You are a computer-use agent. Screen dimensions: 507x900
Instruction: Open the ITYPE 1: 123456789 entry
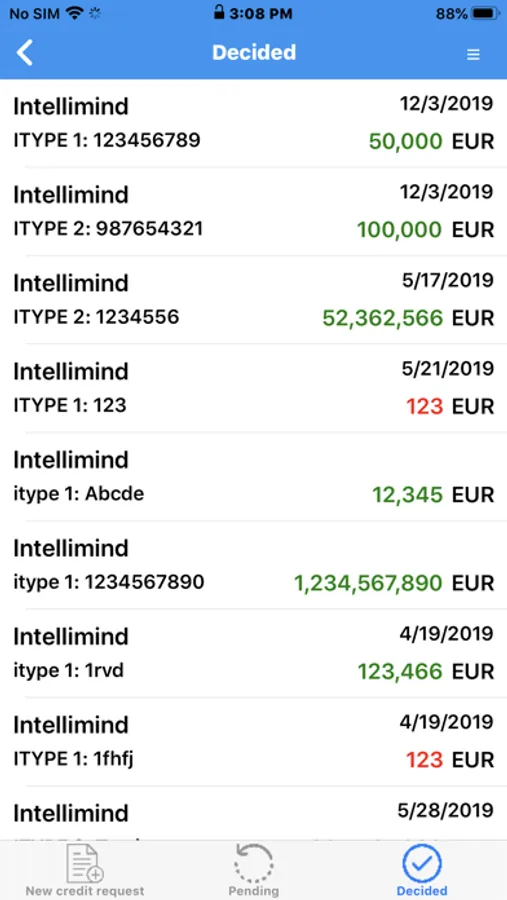[253, 123]
